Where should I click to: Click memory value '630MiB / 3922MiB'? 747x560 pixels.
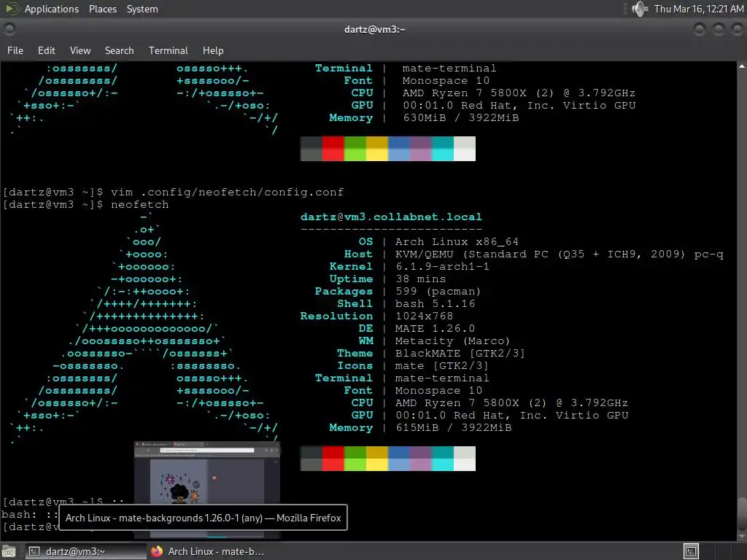click(x=461, y=117)
